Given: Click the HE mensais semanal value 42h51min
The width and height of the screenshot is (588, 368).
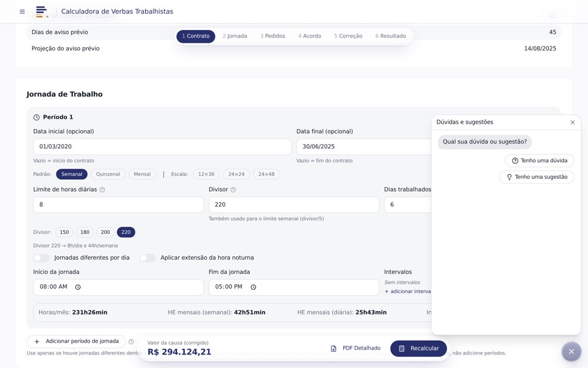Looking at the screenshot, I should pyautogui.click(x=249, y=313).
